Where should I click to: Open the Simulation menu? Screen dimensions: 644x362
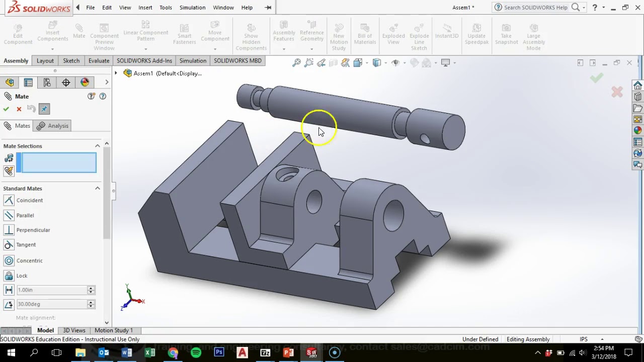(192, 8)
